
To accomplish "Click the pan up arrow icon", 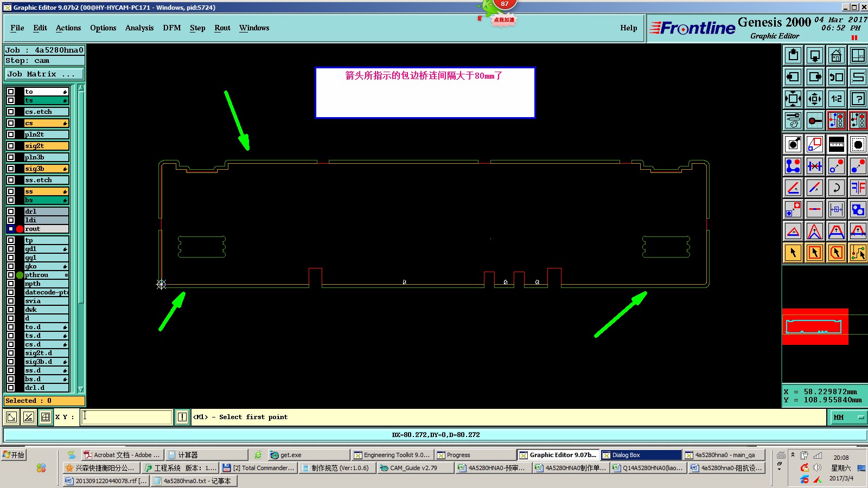I will (x=793, y=55).
